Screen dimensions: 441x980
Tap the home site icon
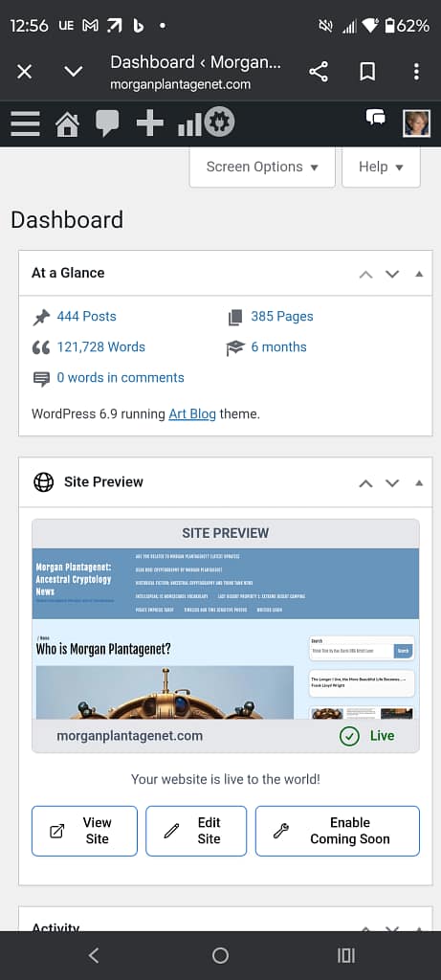68,123
